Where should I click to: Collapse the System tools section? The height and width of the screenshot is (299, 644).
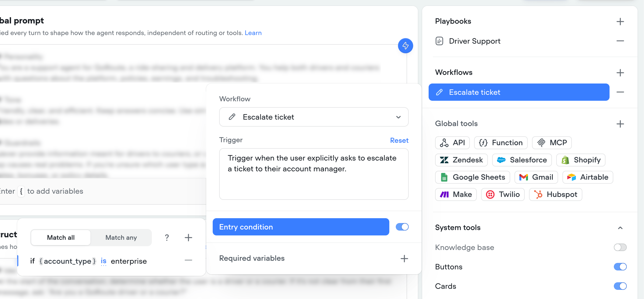[x=620, y=228]
